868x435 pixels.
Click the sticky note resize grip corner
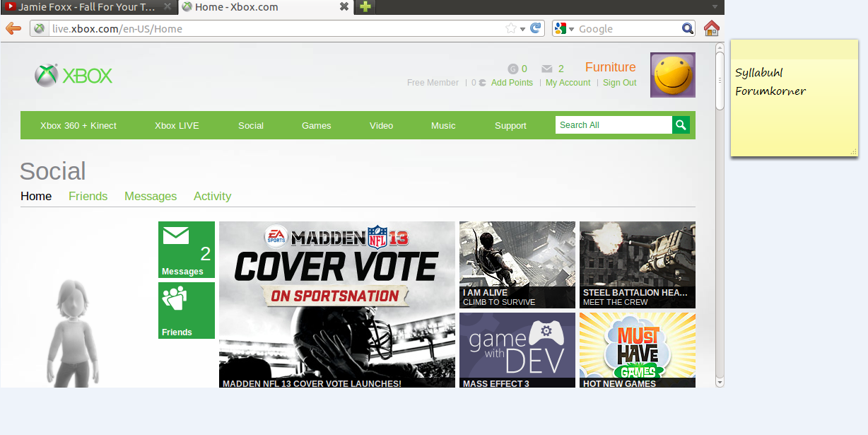[x=853, y=151]
